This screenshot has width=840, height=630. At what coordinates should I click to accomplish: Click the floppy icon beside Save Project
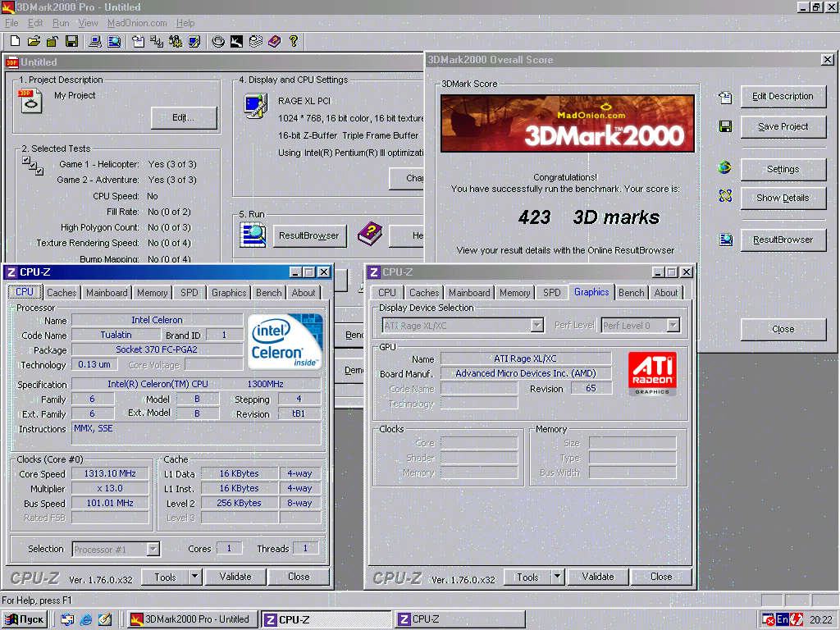pos(725,126)
